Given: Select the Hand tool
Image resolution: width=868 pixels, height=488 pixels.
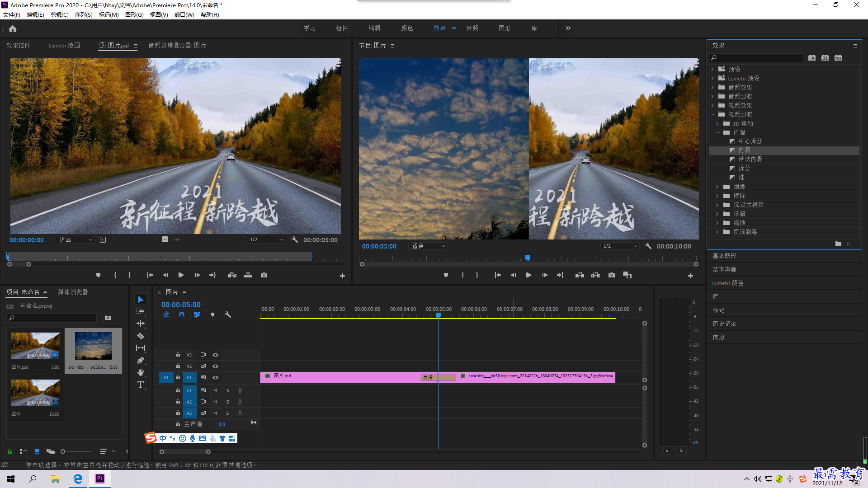Looking at the screenshot, I should [141, 372].
